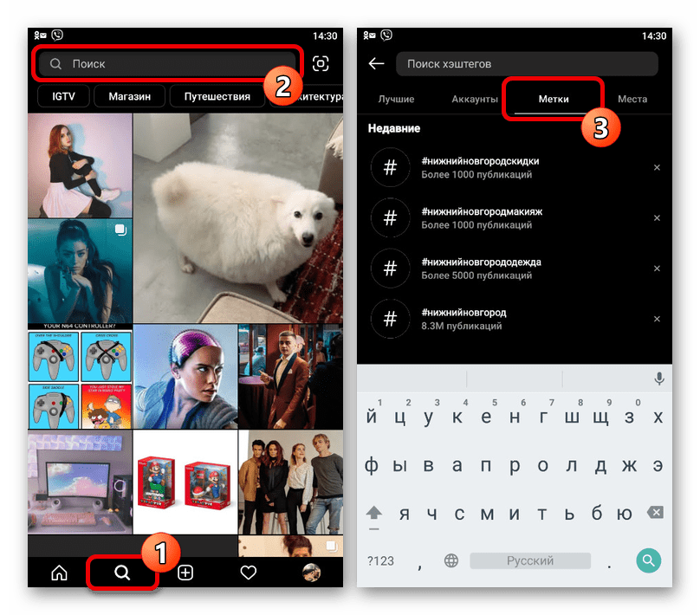Tap the hash icon beside #нижнийновгородскидки

(390, 167)
